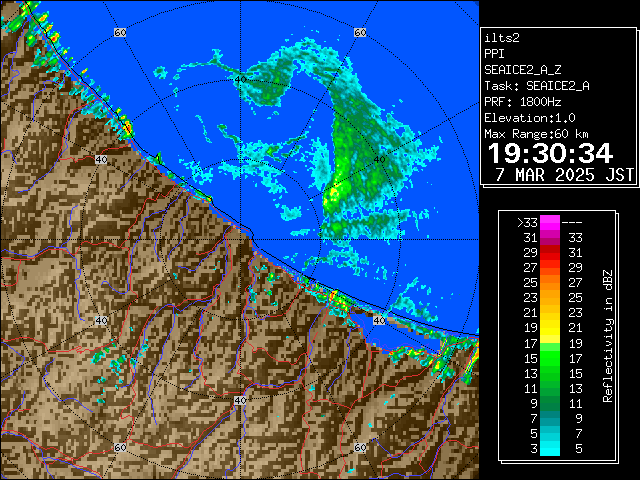Screen dimensions: 640x480
Task: Select the cyan 3–5 dBZ swatch
Action: click(550, 448)
